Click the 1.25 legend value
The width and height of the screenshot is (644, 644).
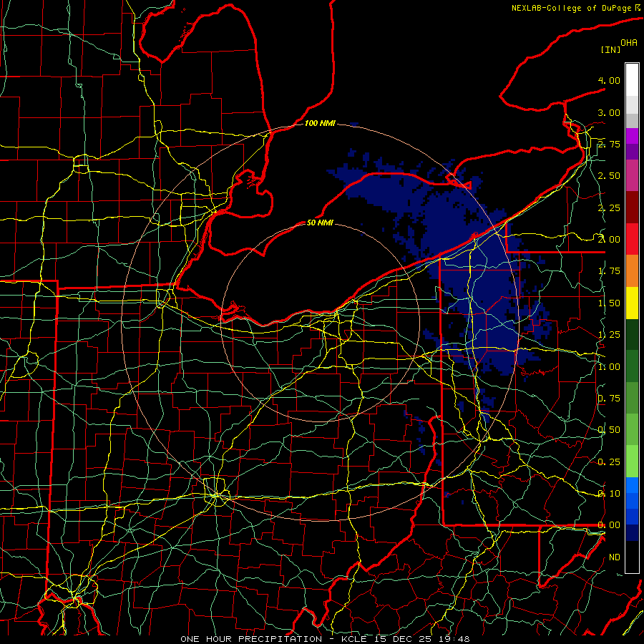[x=609, y=335]
